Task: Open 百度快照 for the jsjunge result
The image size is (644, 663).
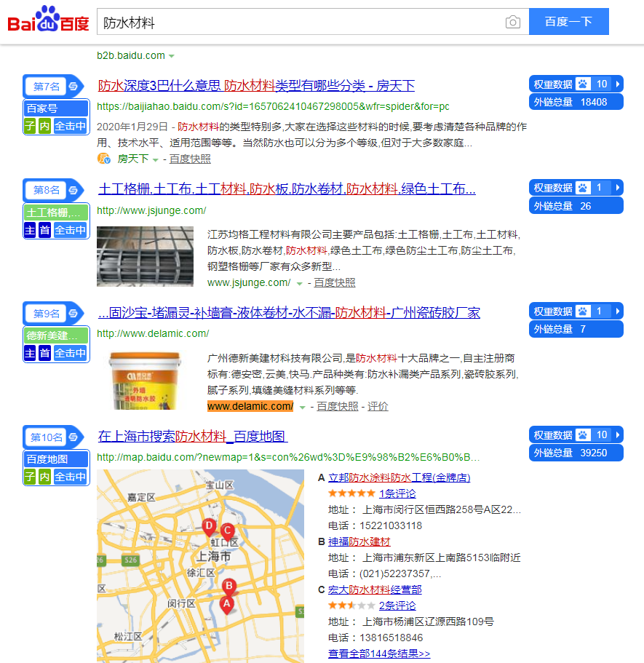Action: 335,282
